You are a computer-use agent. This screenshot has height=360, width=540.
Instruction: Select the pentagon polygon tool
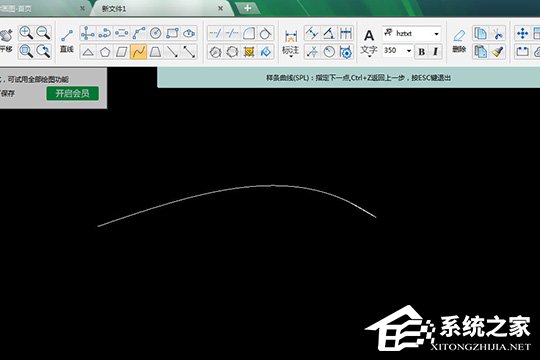click(x=105, y=52)
